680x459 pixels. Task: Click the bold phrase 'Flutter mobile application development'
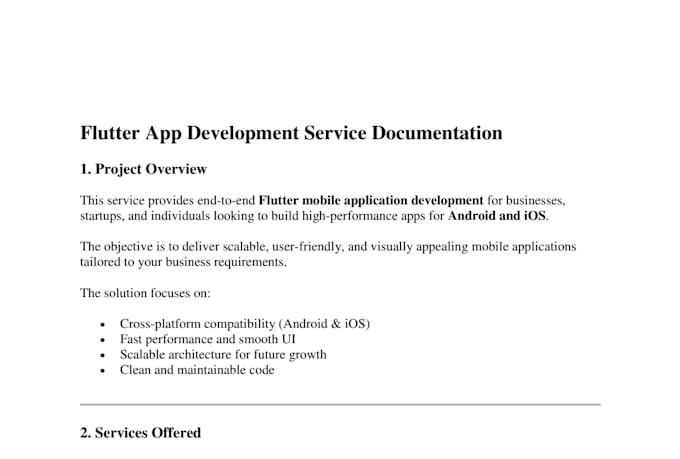371,201
